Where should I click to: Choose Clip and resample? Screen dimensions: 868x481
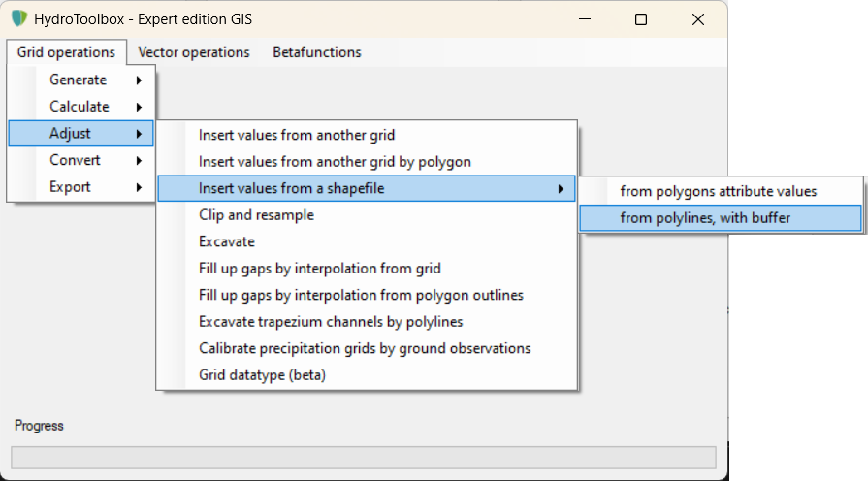tap(256, 215)
